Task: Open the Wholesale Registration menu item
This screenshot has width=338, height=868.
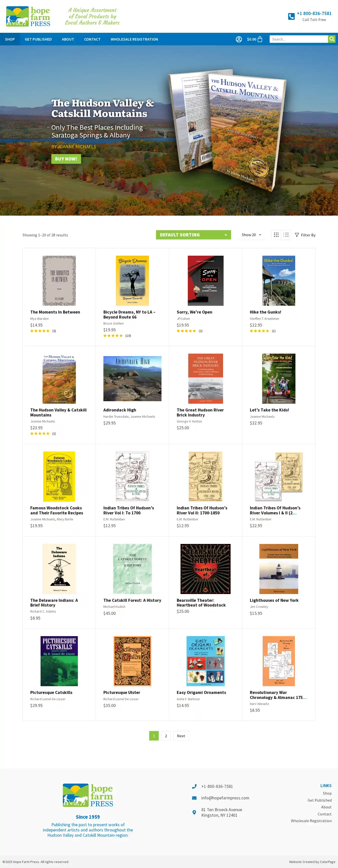Action: pyautogui.click(x=134, y=39)
